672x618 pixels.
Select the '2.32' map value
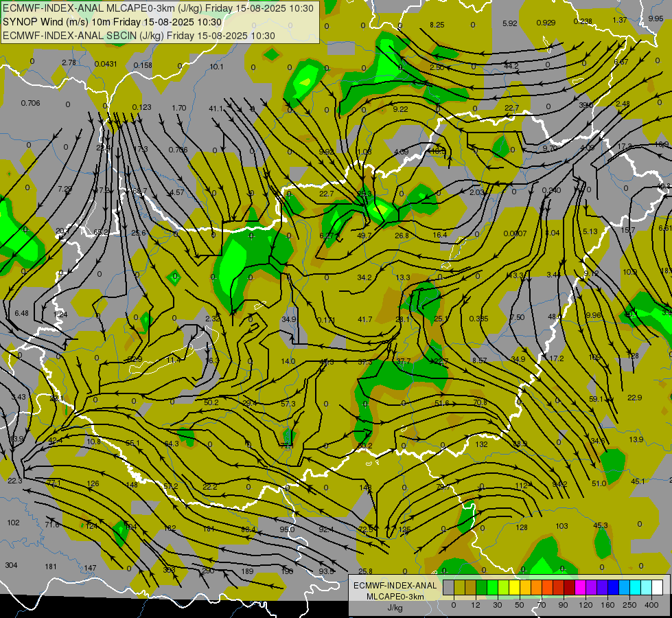tap(213, 318)
